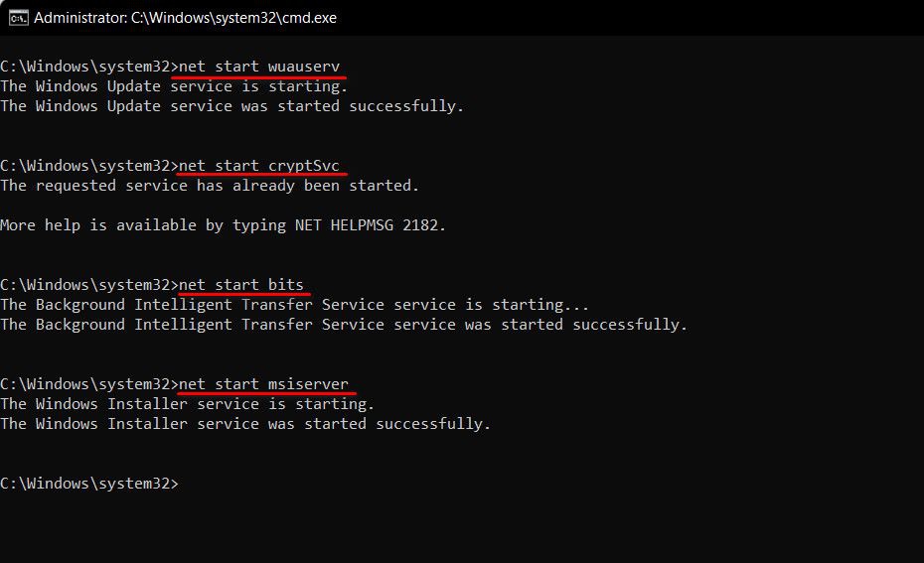Click 'Windows Installer service was started successfully' line

245,424
